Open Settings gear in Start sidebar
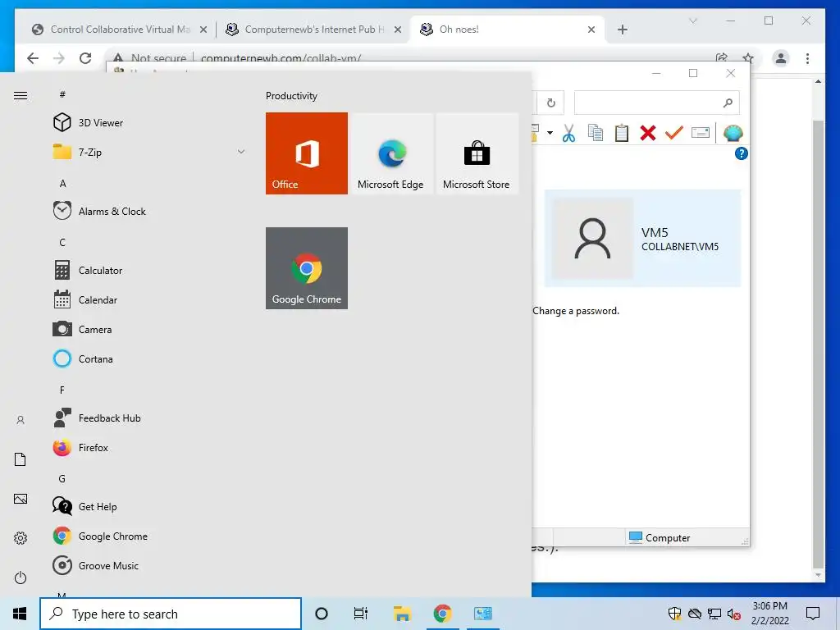This screenshot has width=840, height=630. (x=21, y=538)
